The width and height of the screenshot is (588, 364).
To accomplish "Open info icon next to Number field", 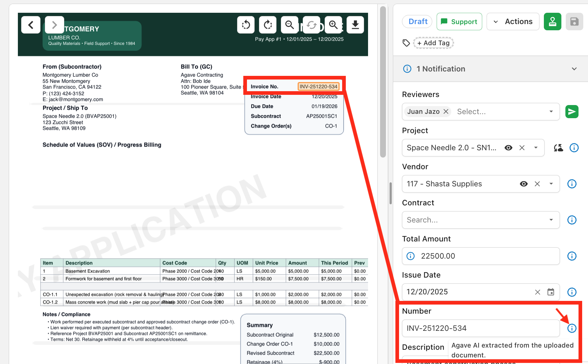I will click(572, 328).
